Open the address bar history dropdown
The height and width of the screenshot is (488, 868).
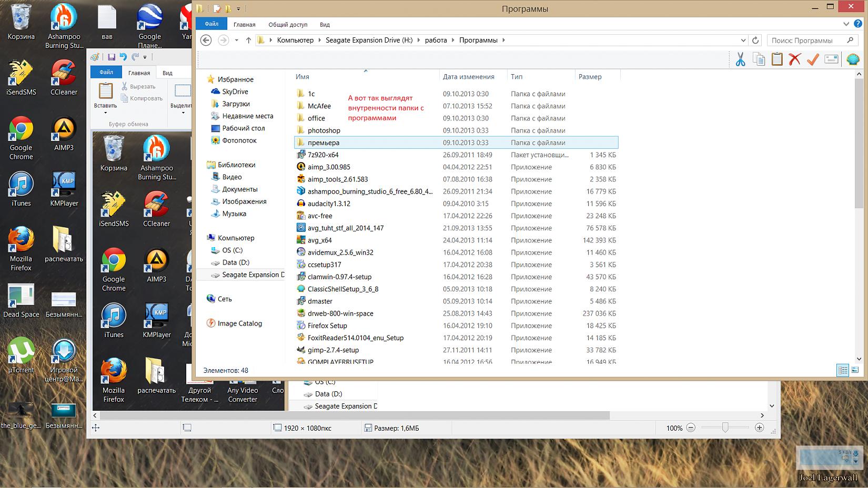point(743,40)
